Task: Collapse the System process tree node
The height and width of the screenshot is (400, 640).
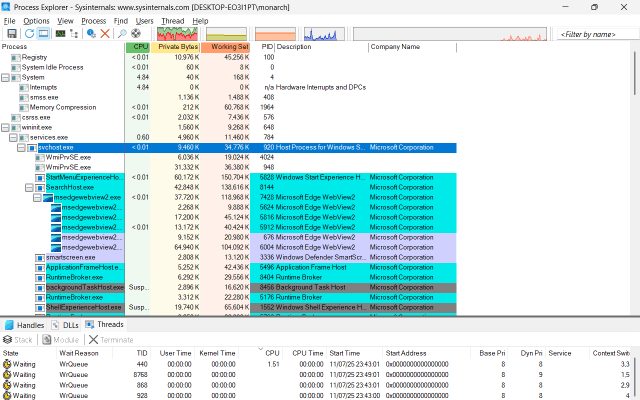Action: pyautogui.click(x=5, y=78)
